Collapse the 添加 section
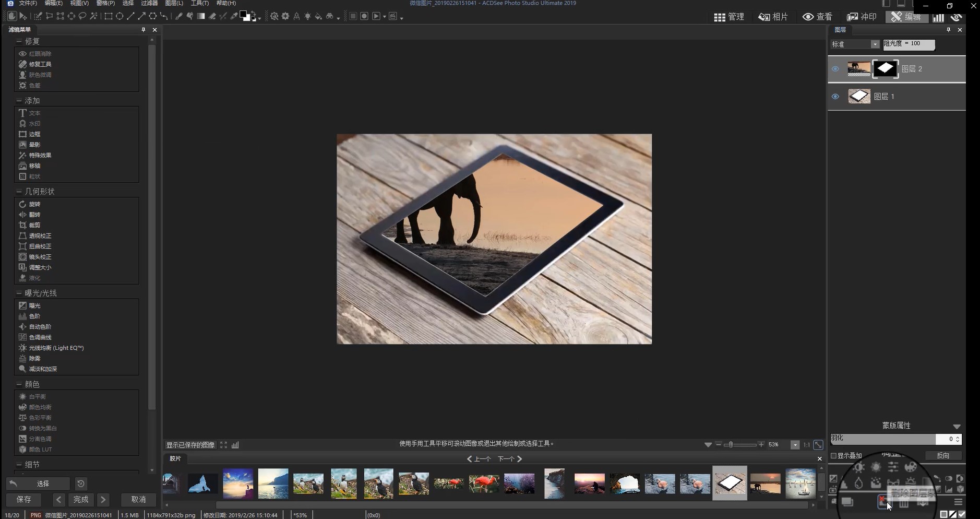 tap(19, 100)
